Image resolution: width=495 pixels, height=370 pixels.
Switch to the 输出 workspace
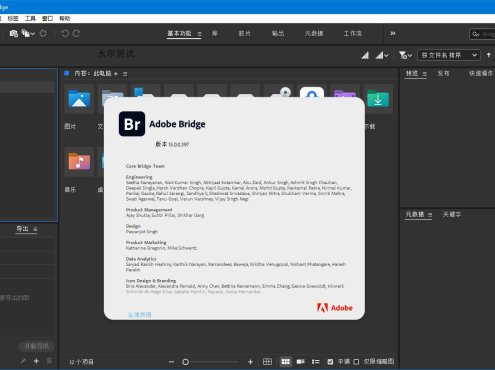point(278,33)
